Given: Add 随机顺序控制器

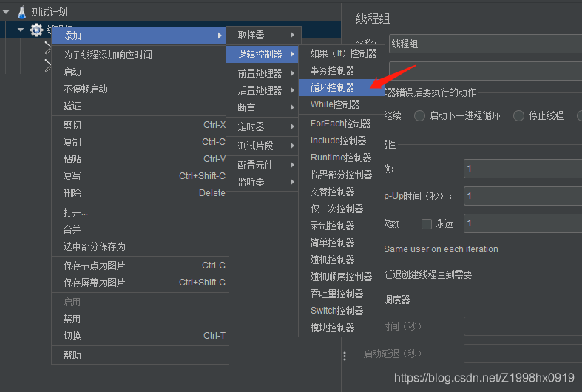Looking at the screenshot, I should (342, 277).
